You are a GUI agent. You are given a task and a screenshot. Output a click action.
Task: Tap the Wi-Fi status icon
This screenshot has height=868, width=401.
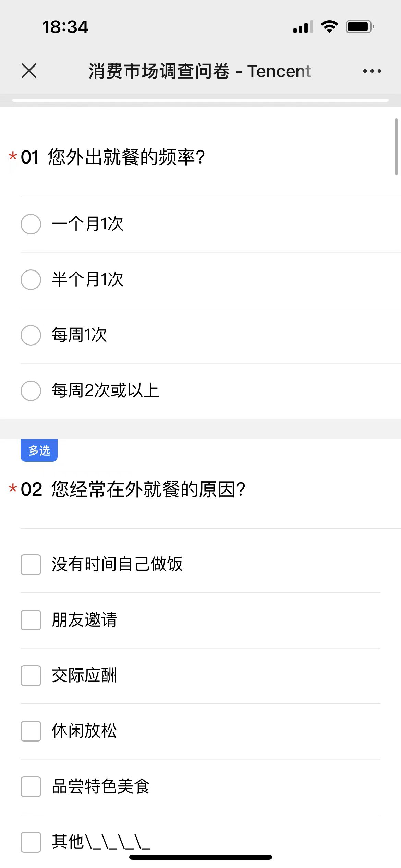point(329,27)
